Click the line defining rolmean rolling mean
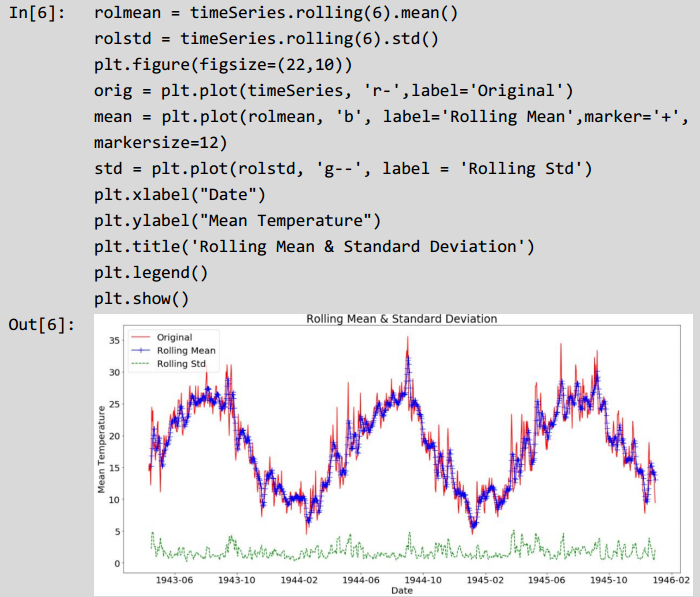 coord(276,13)
